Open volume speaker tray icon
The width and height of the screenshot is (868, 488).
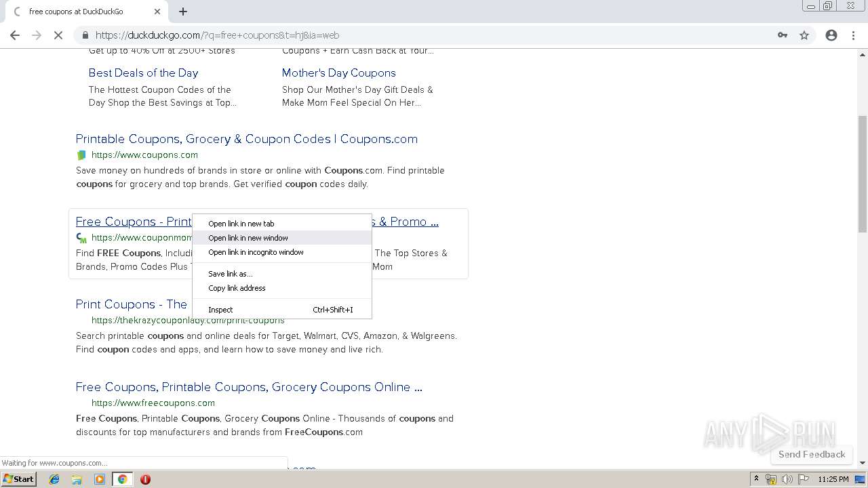[x=787, y=479]
